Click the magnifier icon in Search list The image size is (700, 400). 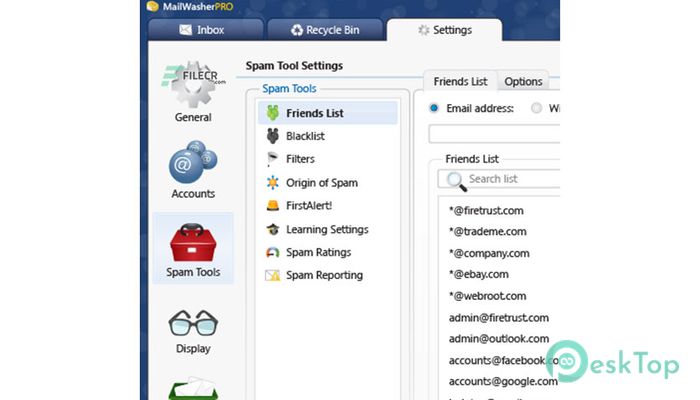(x=456, y=181)
